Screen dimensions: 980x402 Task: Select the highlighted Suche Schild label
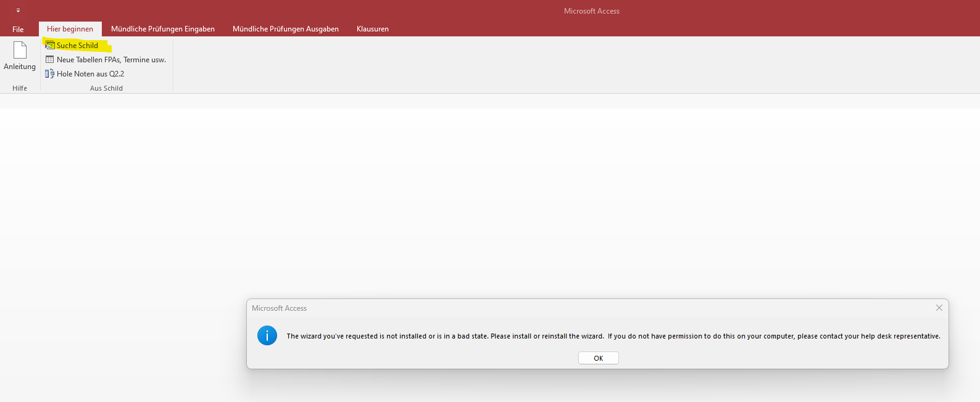pos(78,46)
